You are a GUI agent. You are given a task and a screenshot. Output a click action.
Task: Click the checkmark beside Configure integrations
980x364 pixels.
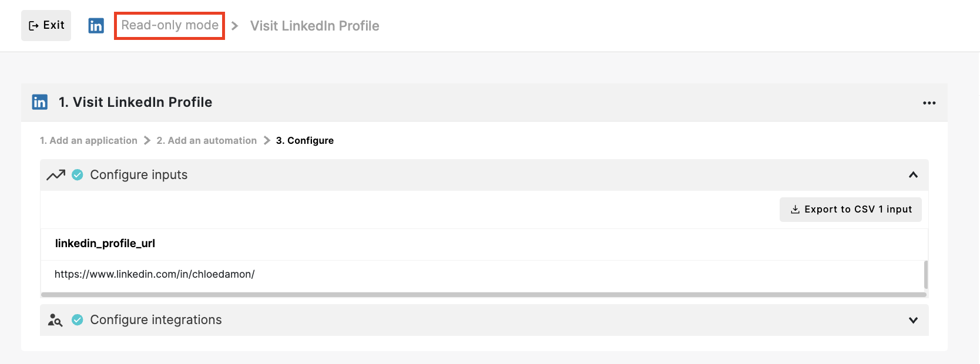(78, 320)
